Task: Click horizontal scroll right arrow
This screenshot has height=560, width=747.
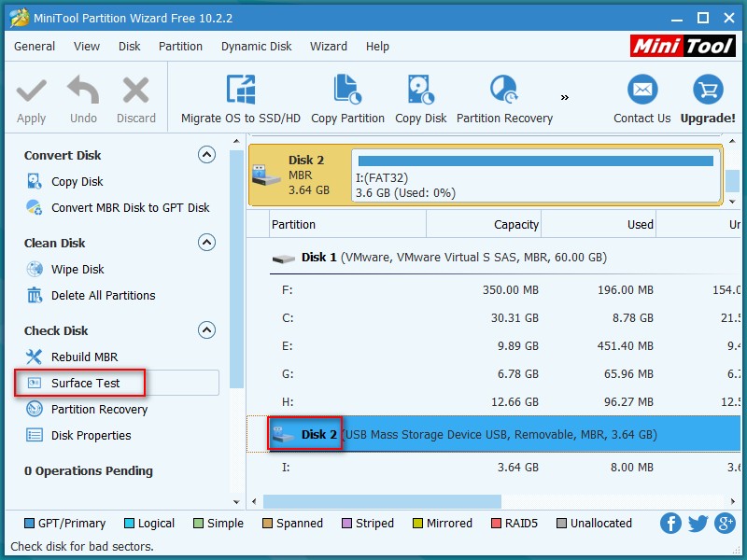Action: pyautogui.click(x=733, y=501)
